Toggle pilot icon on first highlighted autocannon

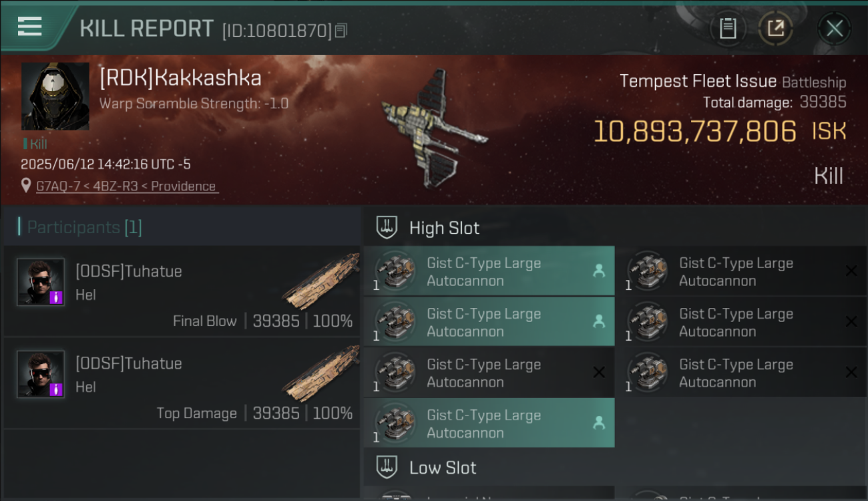coord(599,271)
